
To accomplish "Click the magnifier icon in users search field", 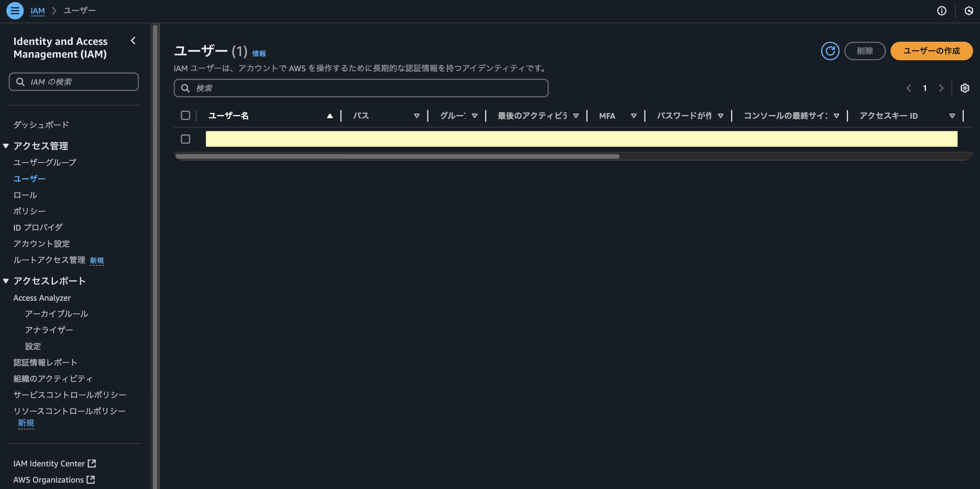I will [185, 88].
